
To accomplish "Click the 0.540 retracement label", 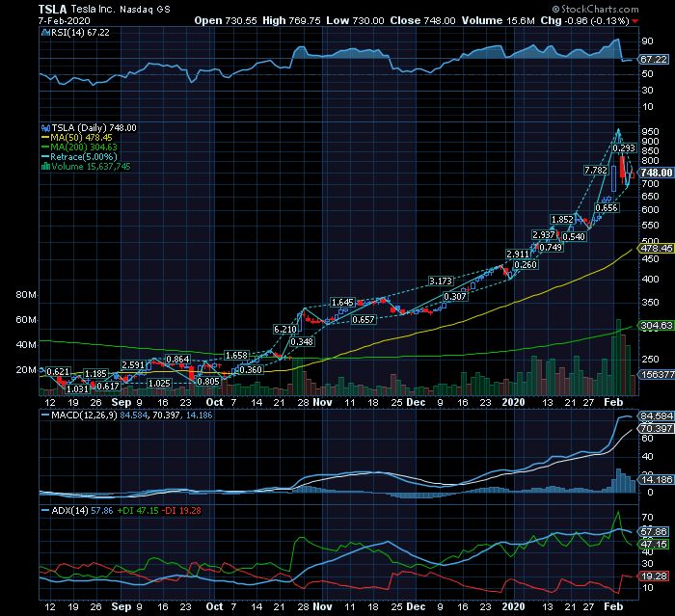I will [x=574, y=237].
